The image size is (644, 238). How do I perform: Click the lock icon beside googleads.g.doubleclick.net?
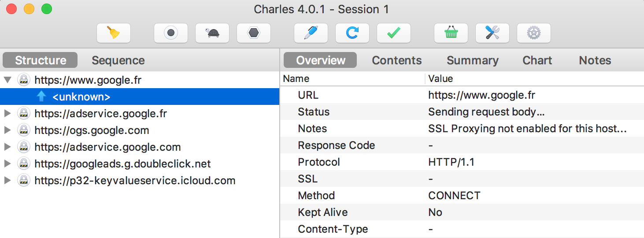point(23,164)
